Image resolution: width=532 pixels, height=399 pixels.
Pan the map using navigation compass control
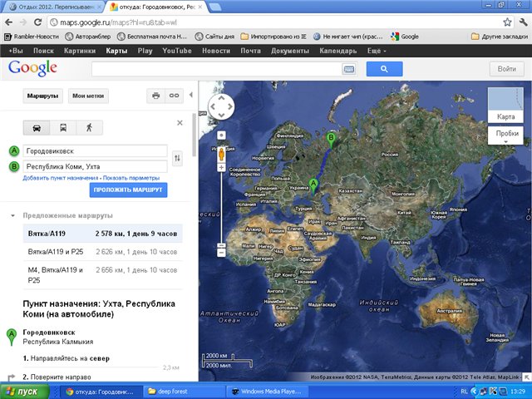point(221,106)
